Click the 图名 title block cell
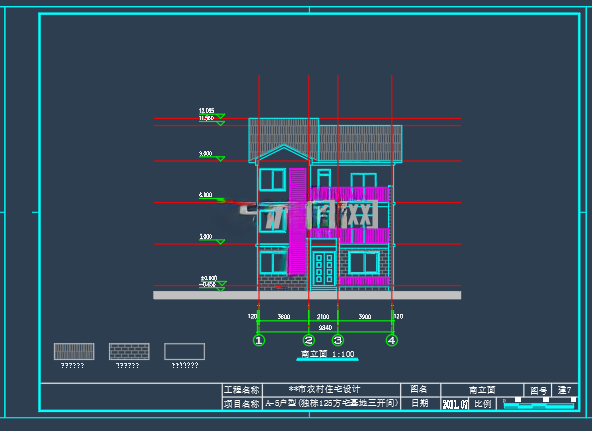This screenshot has width=592, height=431. pyautogui.click(x=420, y=389)
